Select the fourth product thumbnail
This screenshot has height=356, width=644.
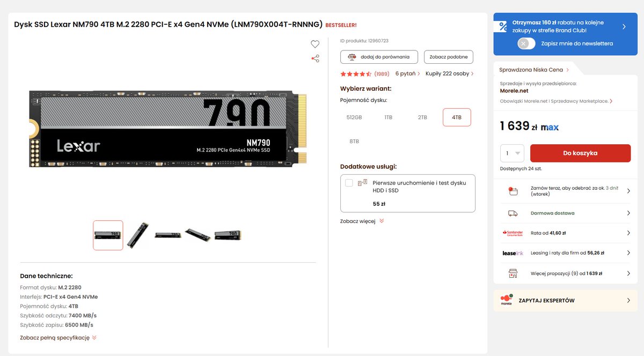(x=197, y=235)
